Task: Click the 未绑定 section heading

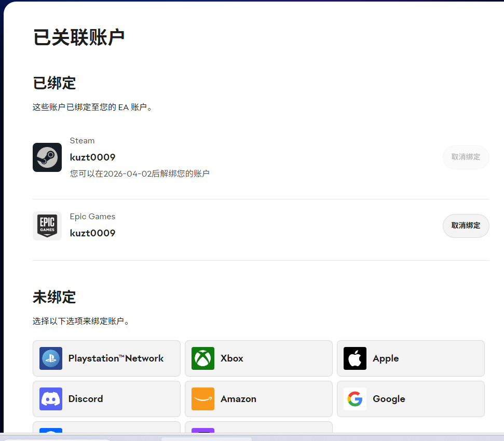Action: tap(55, 297)
